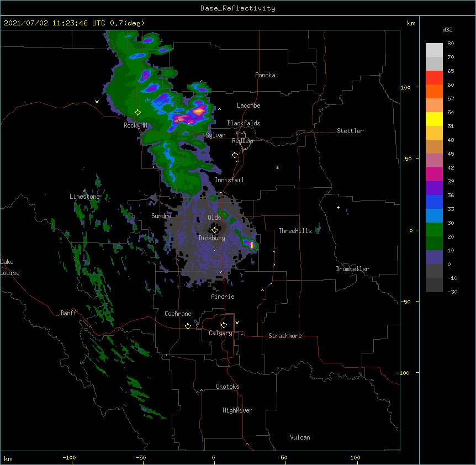
Task: Click the Cochrane city label
Action: coord(178,314)
